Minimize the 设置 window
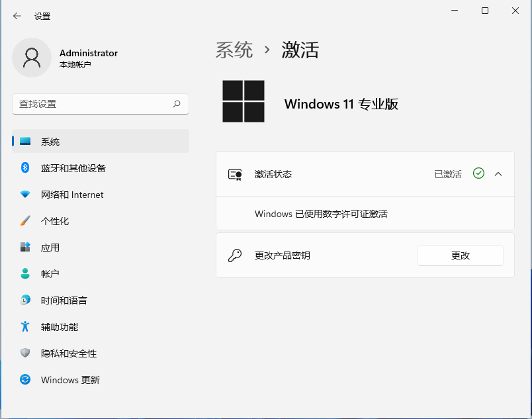This screenshot has height=419, width=532. click(x=455, y=11)
